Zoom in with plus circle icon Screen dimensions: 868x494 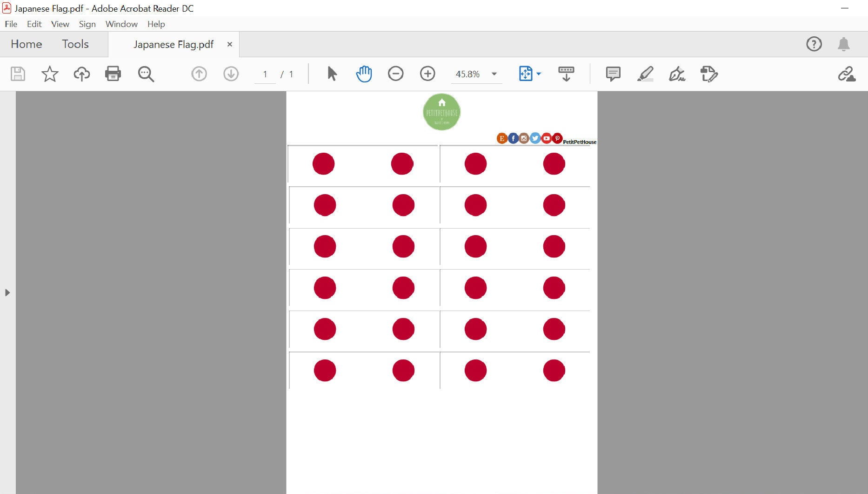[427, 74]
